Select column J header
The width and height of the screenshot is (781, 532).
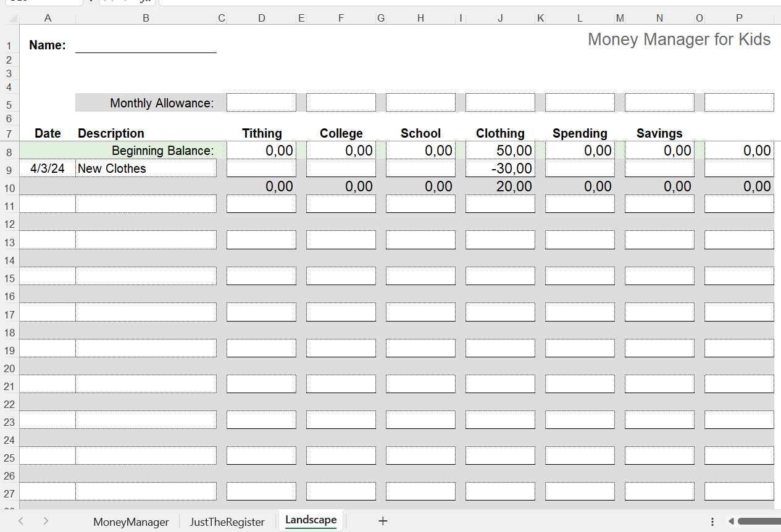tap(500, 19)
